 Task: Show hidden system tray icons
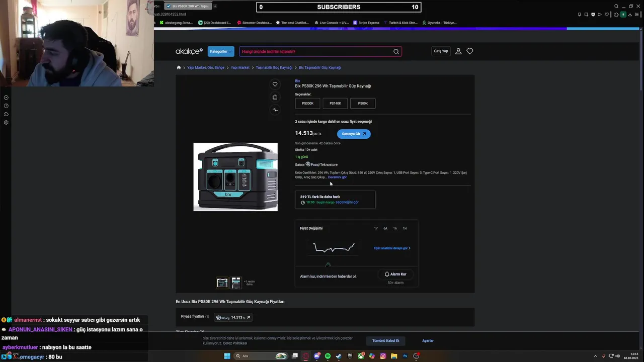click(x=597, y=356)
